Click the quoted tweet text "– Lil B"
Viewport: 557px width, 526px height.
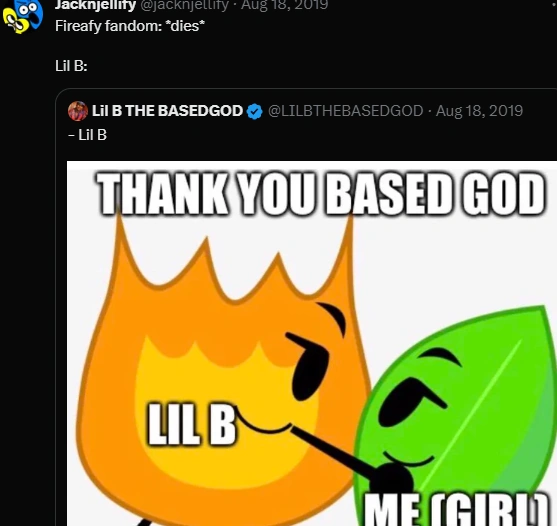click(87, 135)
